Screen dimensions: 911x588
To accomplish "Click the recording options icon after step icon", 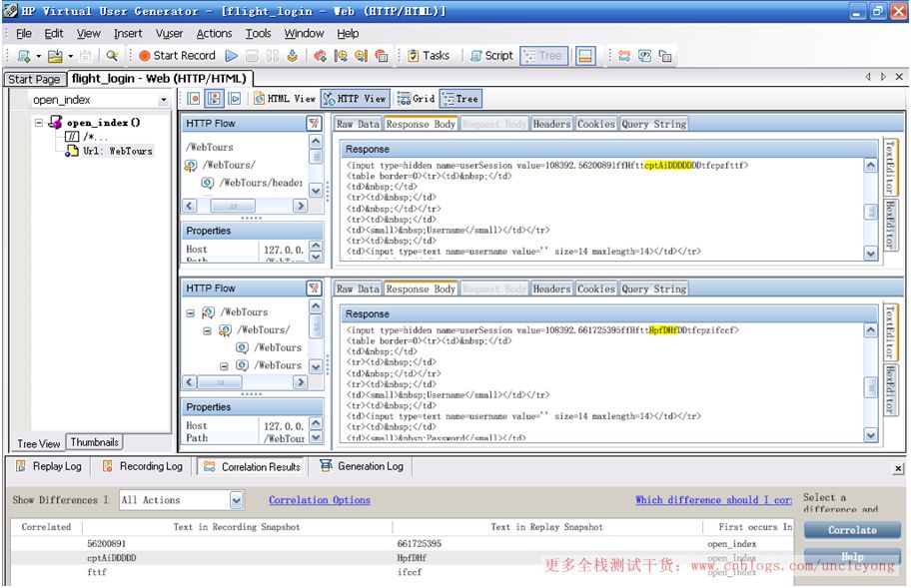I will (320, 56).
